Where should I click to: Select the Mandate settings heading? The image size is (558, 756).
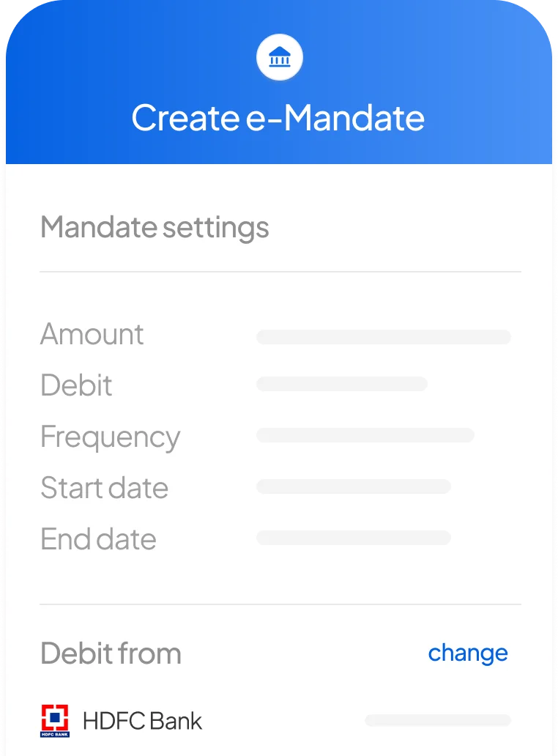155,228
